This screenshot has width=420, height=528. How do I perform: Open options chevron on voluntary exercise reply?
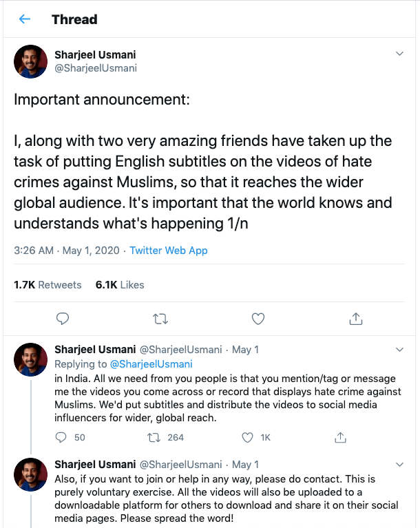pyautogui.click(x=399, y=465)
